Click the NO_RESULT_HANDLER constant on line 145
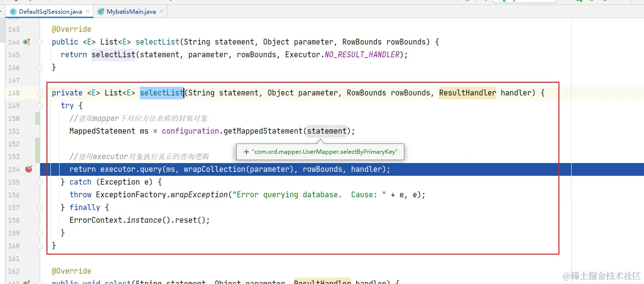 point(362,55)
